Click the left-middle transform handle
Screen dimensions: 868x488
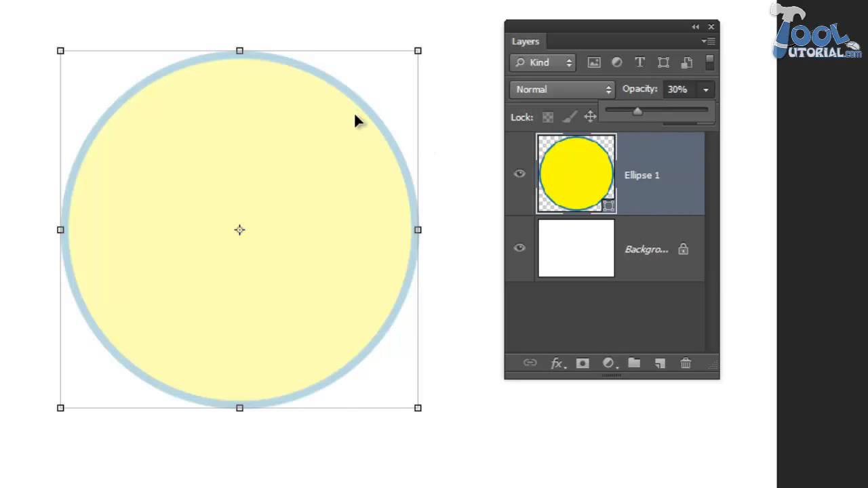60,230
